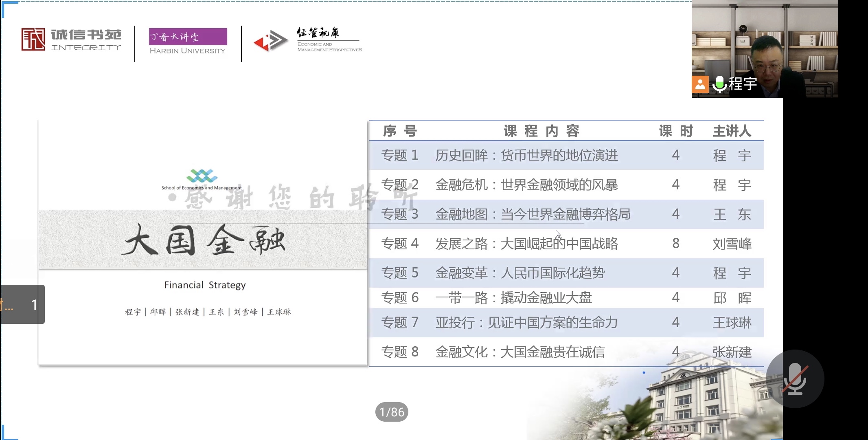
Task: Open the collapsed gray chat tab showing 1
Action: click(23, 304)
